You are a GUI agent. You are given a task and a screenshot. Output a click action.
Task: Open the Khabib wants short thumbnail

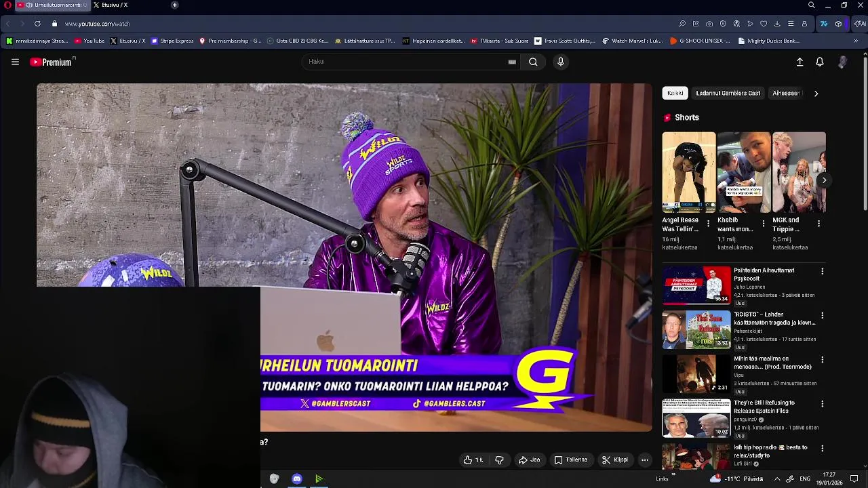point(743,172)
